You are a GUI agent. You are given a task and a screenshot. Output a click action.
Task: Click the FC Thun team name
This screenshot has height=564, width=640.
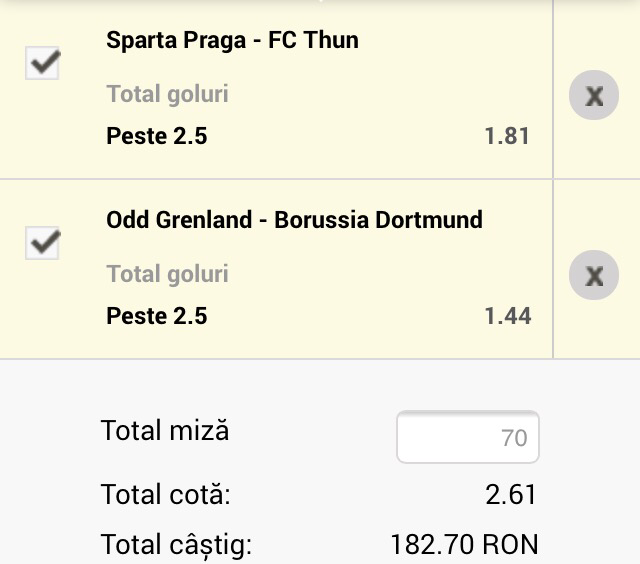[313, 40]
